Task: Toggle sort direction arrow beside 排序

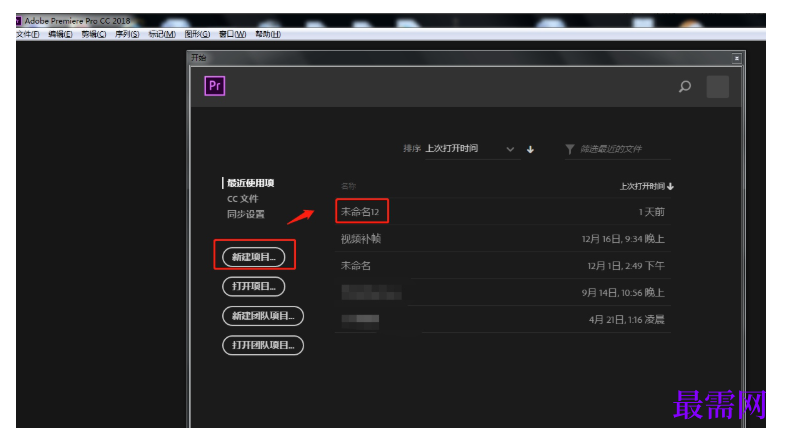Action: (530, 149)
